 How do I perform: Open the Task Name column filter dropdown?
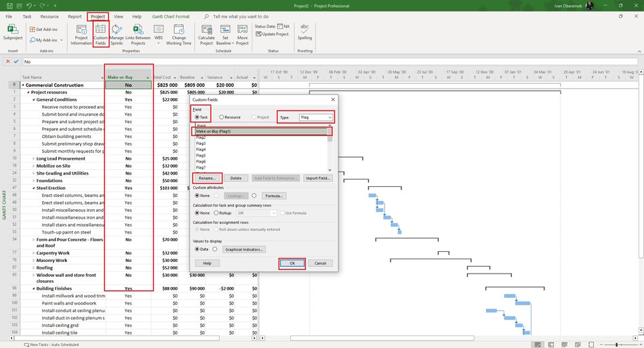[102, 78]
